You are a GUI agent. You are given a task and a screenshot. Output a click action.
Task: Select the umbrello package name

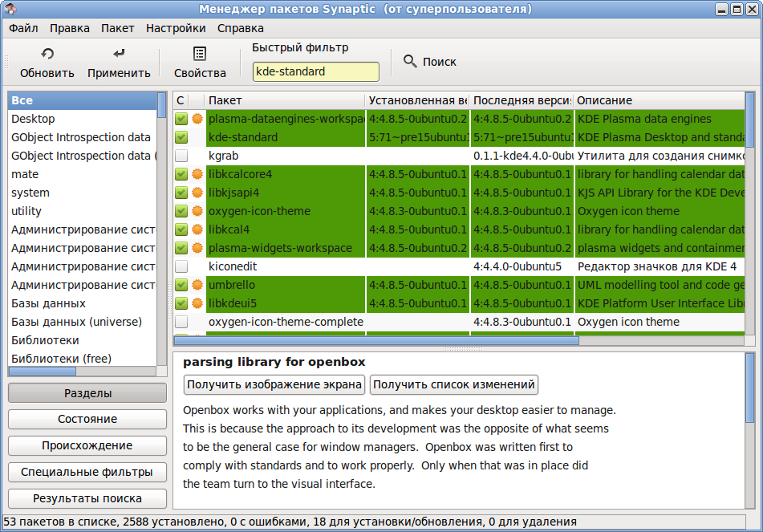(232, 285)
